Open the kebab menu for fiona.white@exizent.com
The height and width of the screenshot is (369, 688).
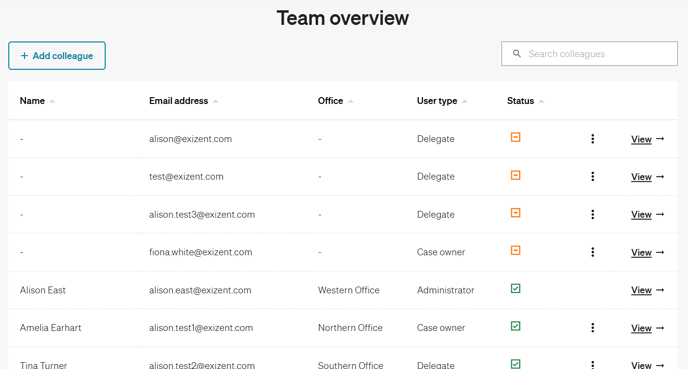point(592,252)
